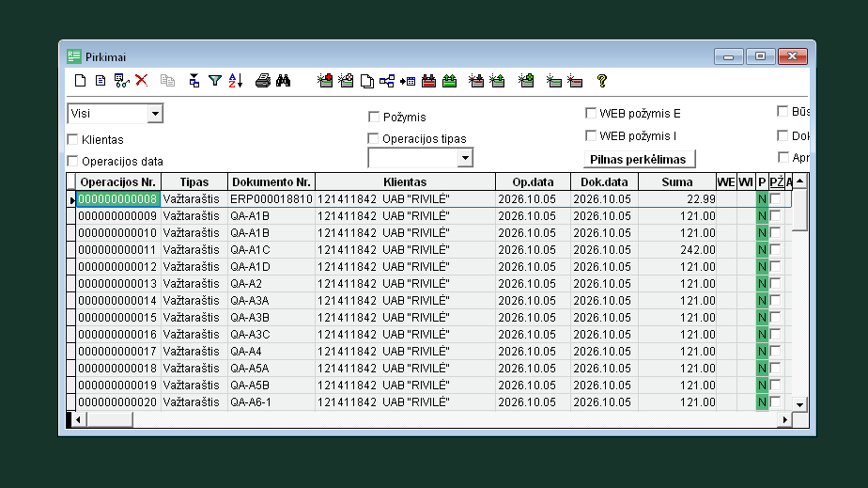Click the sum value 242.00

[677, 250]
